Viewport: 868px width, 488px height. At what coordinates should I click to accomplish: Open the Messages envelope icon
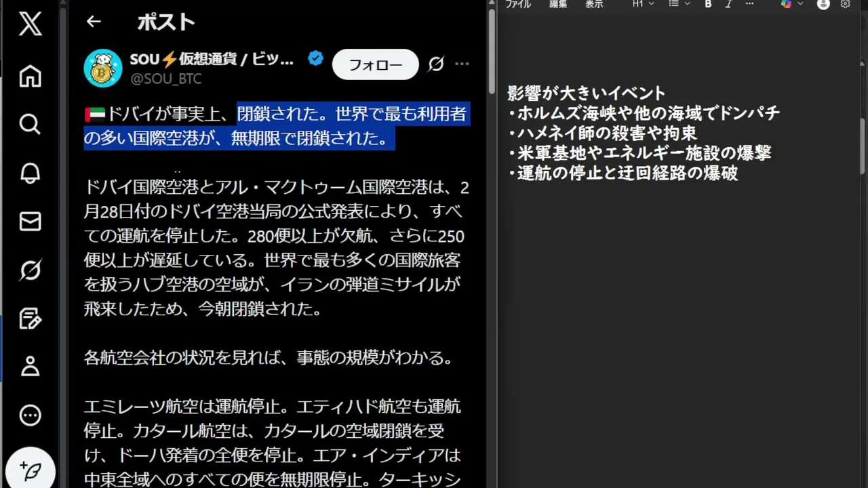tap(30, 222)
